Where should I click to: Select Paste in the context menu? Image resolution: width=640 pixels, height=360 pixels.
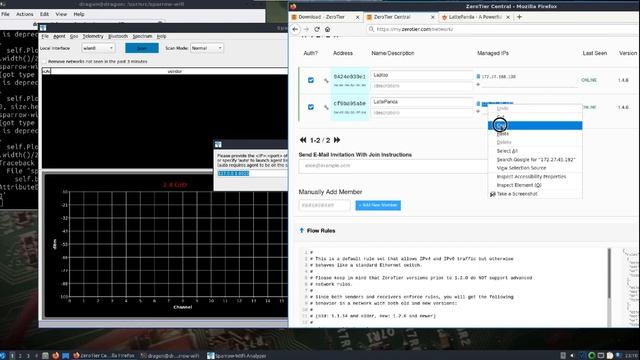(535, 134)
